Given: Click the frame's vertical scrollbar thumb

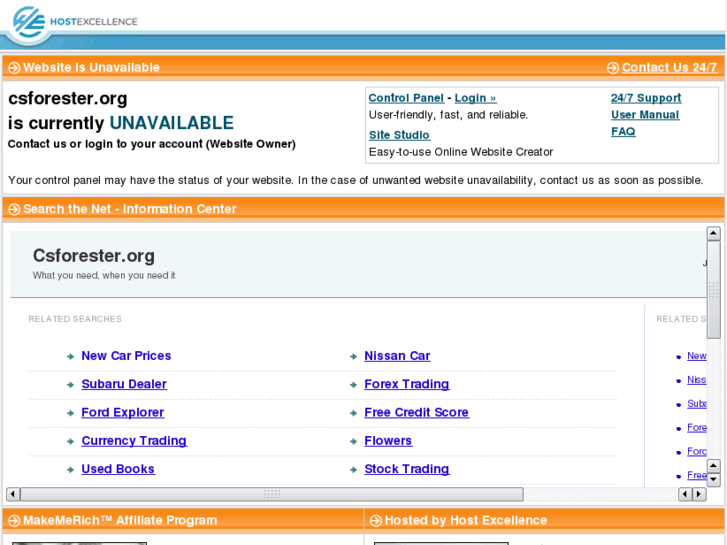Looking at the screenshot, I should point(714,289).
